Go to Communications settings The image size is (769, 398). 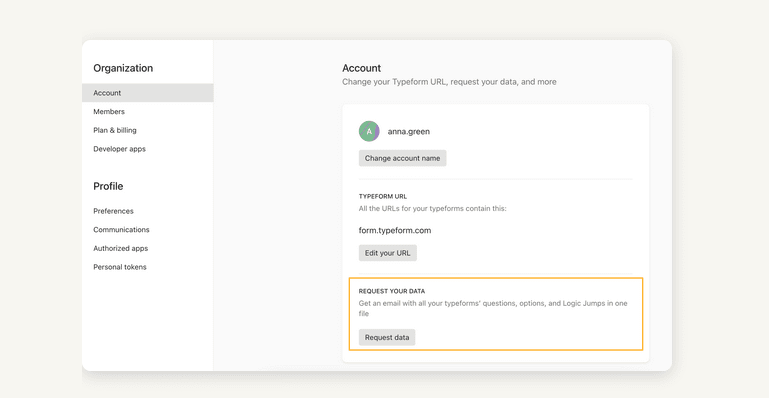(x=121, y=230)
